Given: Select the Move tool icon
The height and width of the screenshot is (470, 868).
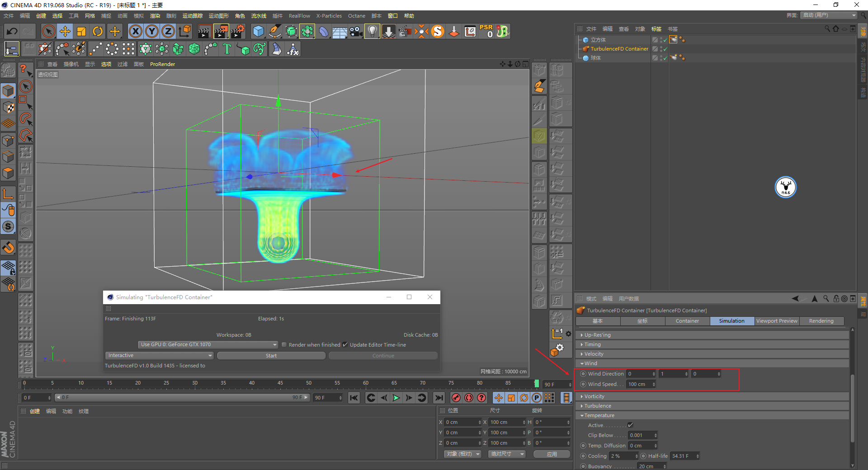Looking at the screenshot, I should click(x=65, y=31).
